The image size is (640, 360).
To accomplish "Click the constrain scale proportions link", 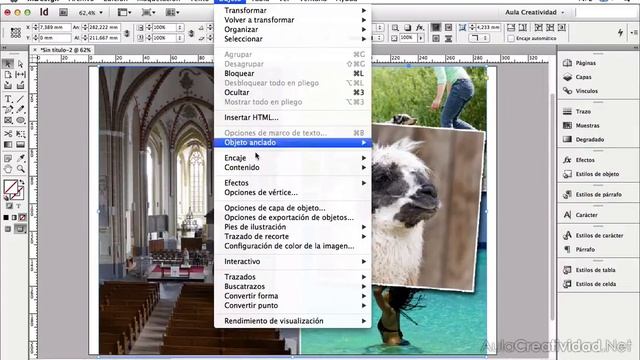I will click(x=191, y=33).
